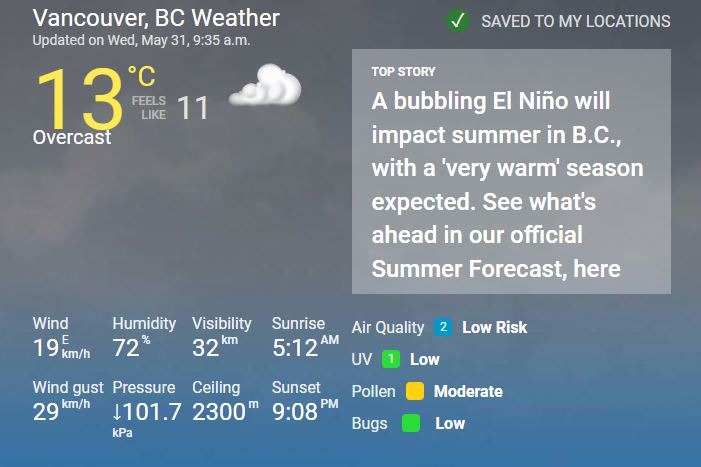Click the Feels Like 11 value
This screenshot has width=701, height=467.
(193, 108)
